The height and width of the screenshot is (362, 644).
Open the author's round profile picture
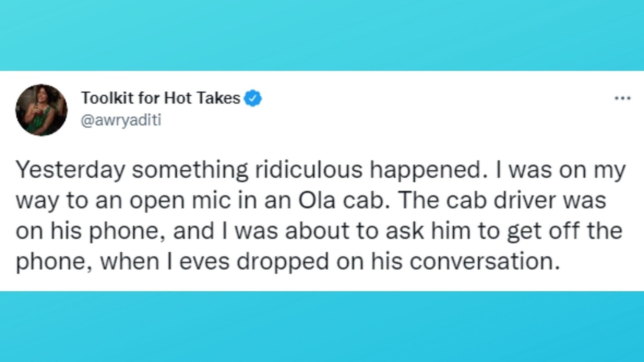tap(41, 110)
